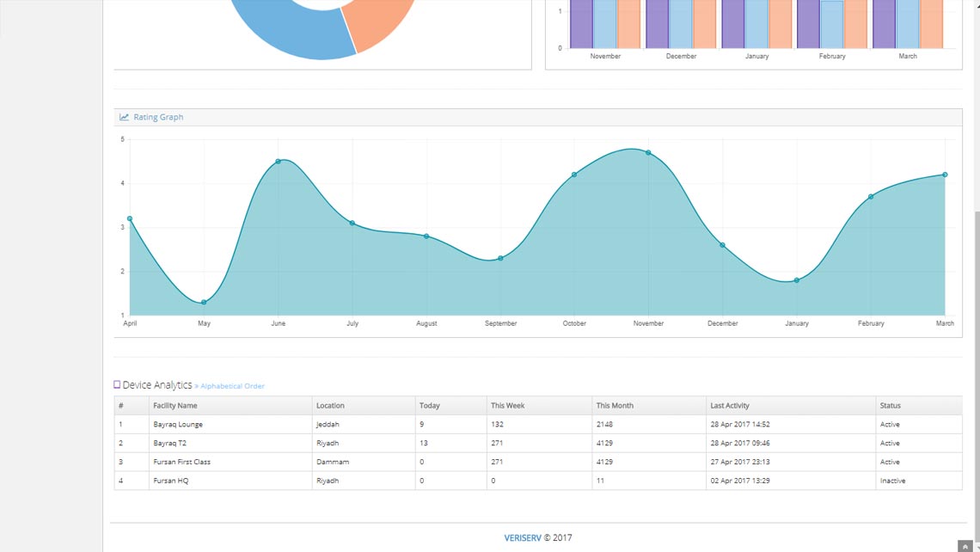Sort table by Last Activity header
This screenshot has height=552, width=980.
click(729, 406)
